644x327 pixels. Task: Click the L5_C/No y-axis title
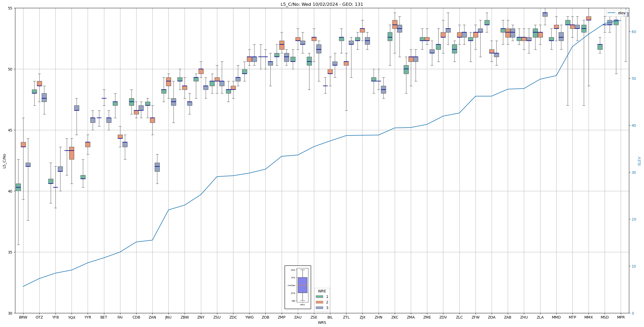pos(4,161)
